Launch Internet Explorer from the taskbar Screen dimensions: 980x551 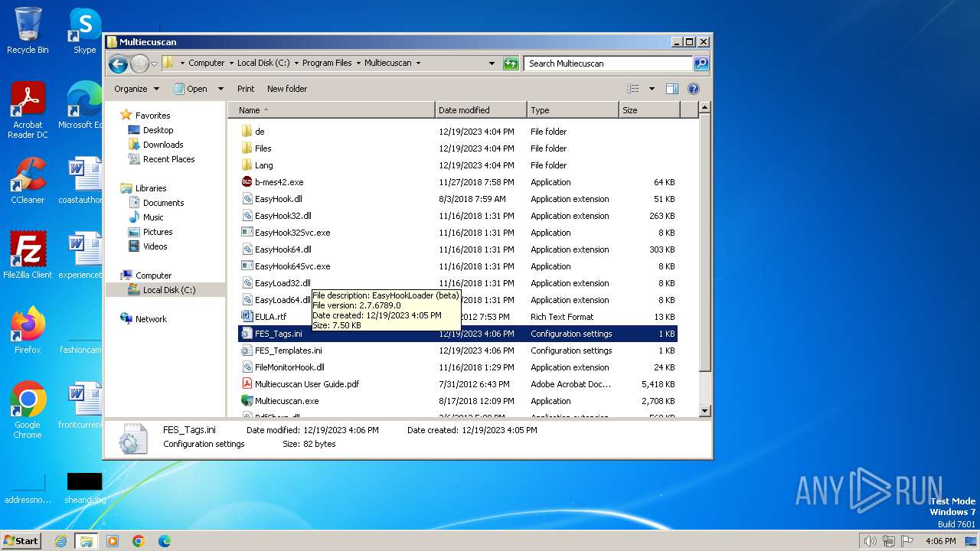click(x=60, y=541)
